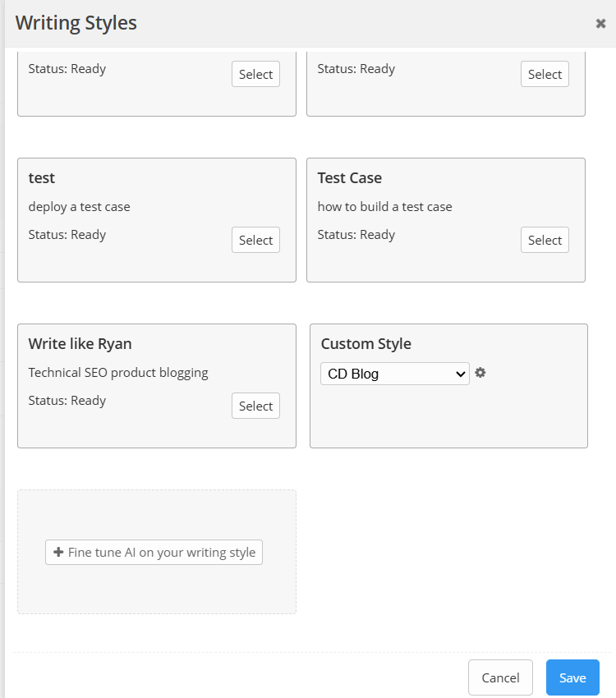The image size is (616, 698).
Task: Close the Writing Styles dialog
Action: pos(600,24)
